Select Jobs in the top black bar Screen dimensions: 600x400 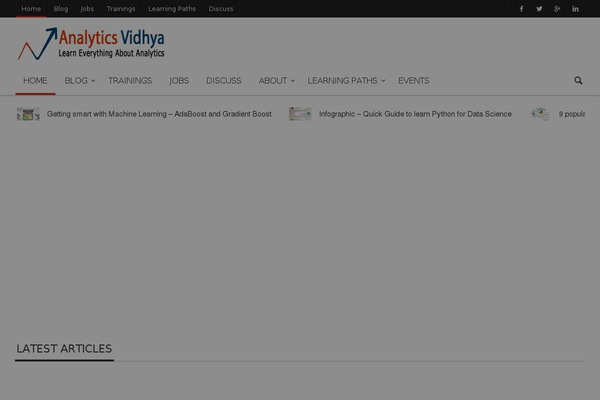(87, 8)
